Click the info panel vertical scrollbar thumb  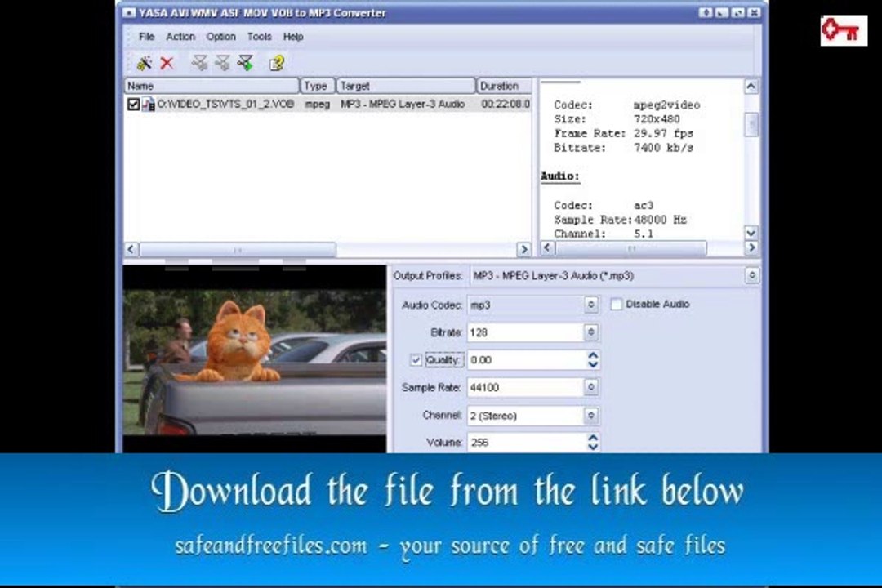click(751, 124)
